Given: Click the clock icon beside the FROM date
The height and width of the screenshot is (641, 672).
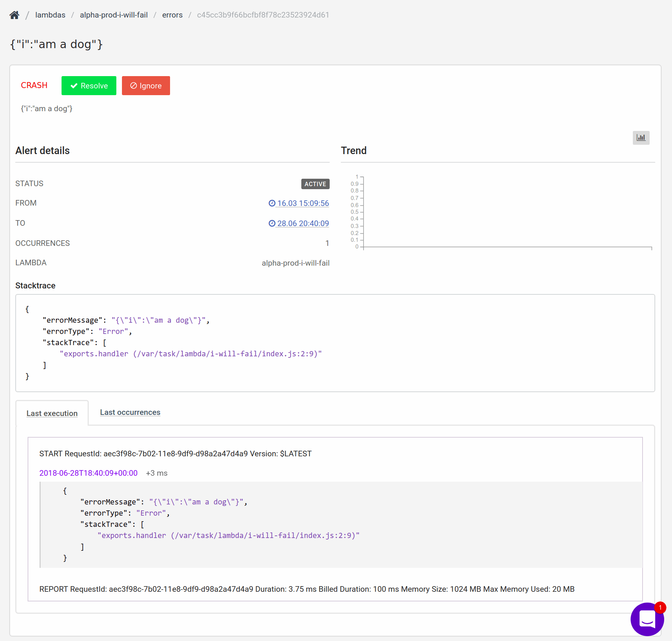Looking at the screenshot, I should click(x=271, y=203).
